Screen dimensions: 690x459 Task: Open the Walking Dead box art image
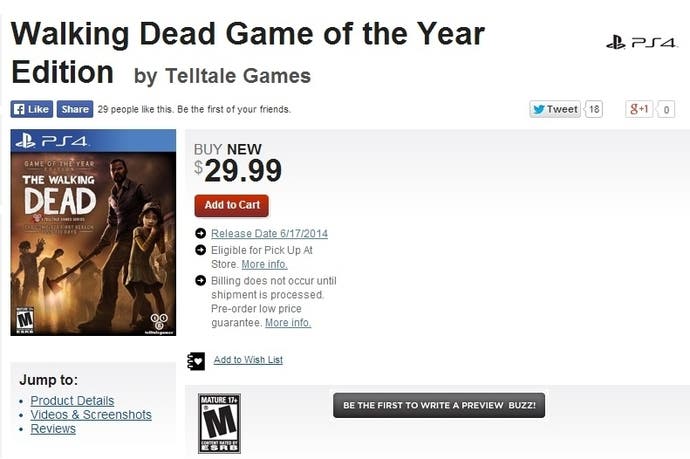[93, 232]
